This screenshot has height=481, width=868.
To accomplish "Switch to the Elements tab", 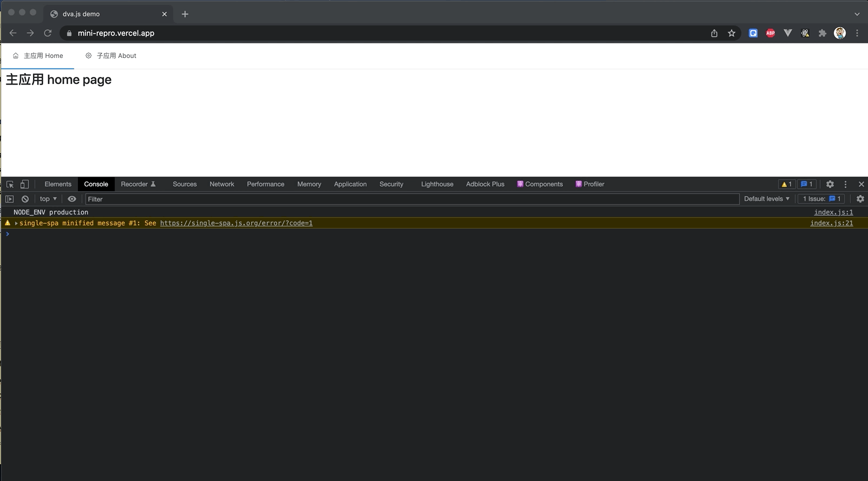I will [58, 184].
